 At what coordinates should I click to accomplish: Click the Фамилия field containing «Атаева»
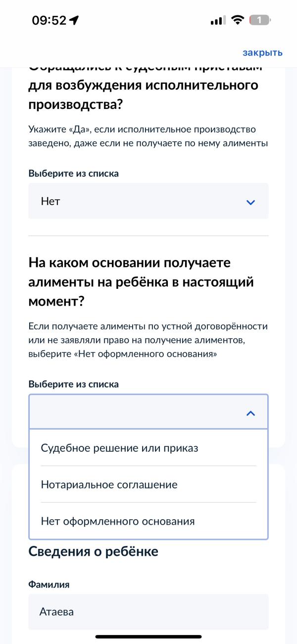[148, 612]
